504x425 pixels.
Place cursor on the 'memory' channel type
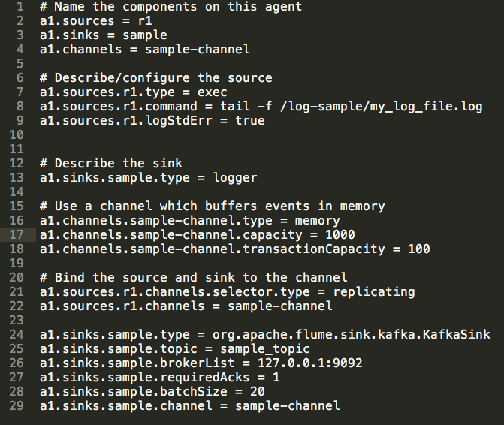pos(316,221)
